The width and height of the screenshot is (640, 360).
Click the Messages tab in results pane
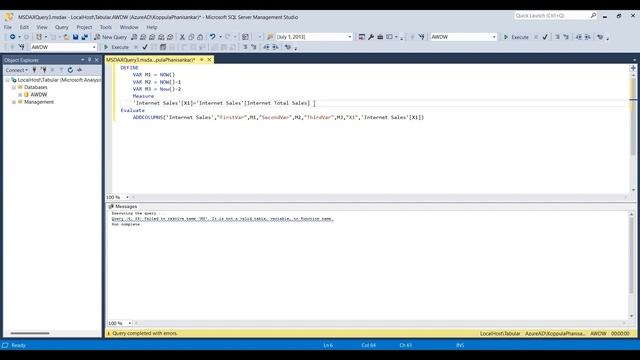coord(123,207)
